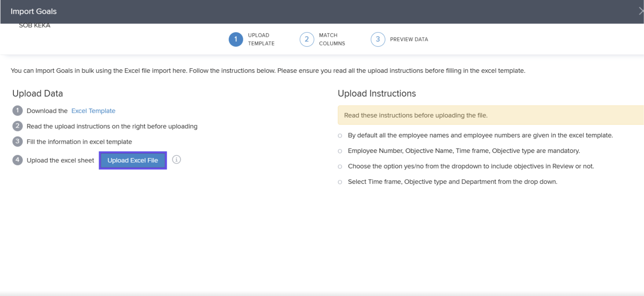Click grey number 2 bullet beside Read instructions
The width and height of the screenshot is (644, 296).
click(17, 126)
